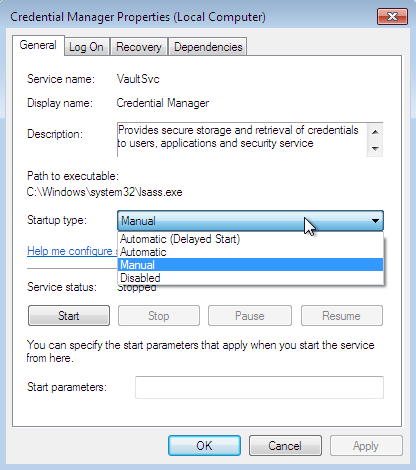
Task: Click the description box down arrow
Action: (375, 148)
